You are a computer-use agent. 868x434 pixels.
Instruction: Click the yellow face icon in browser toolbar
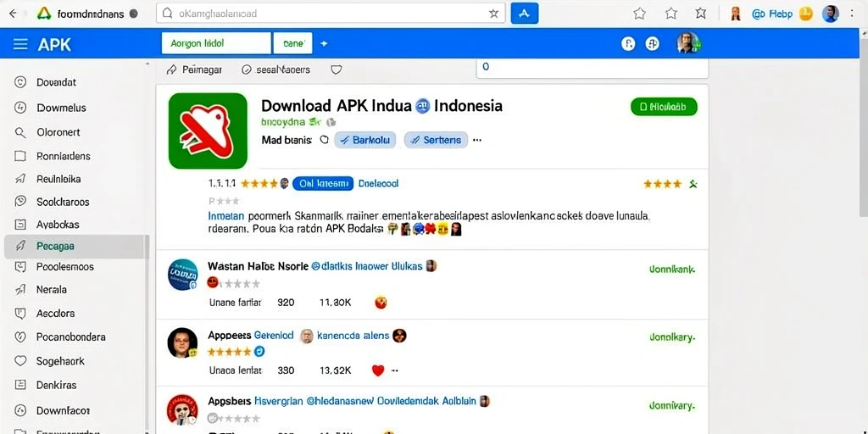(x=806, y=14)
